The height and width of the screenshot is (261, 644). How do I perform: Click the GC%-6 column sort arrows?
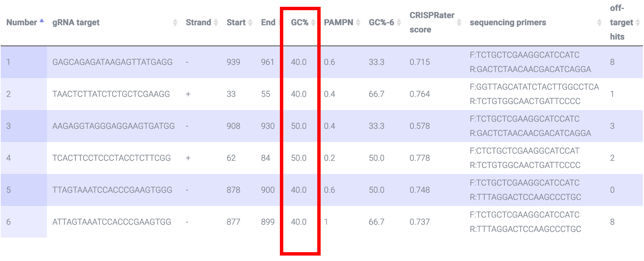pos(399,22)
